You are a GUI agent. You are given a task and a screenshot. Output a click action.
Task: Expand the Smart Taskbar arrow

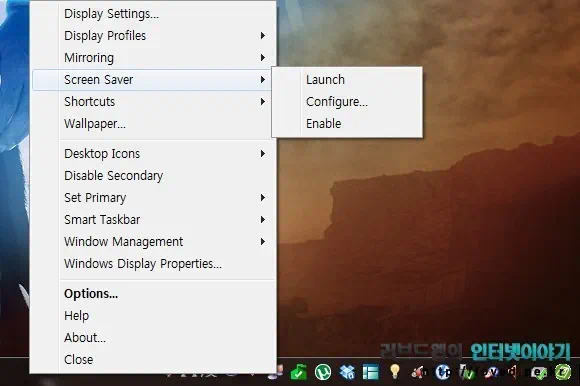click(263, 220)
